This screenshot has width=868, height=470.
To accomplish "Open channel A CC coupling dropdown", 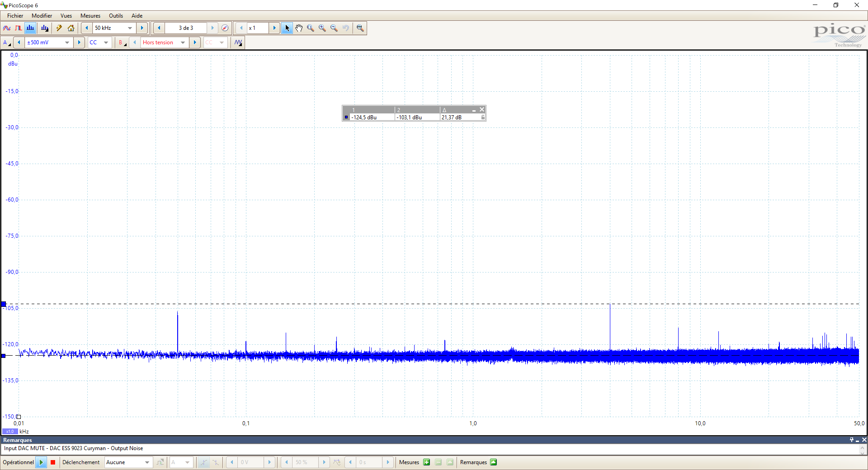I will pyautogui.click(x=106, y=42).
